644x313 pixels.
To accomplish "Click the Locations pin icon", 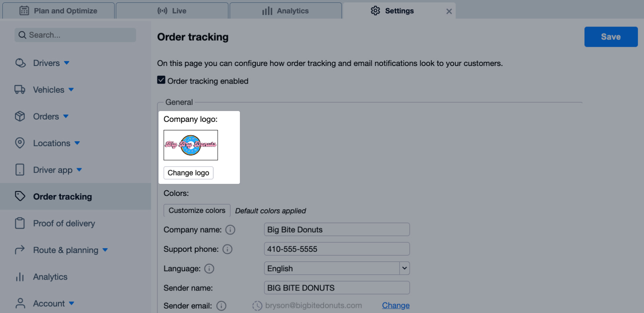I will (20, 143).
